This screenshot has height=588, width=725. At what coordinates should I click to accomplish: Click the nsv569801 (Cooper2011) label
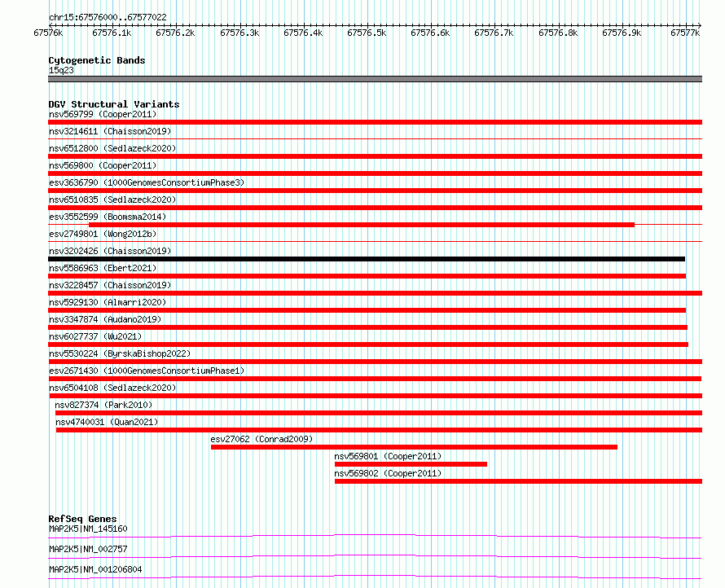(388, 456)
